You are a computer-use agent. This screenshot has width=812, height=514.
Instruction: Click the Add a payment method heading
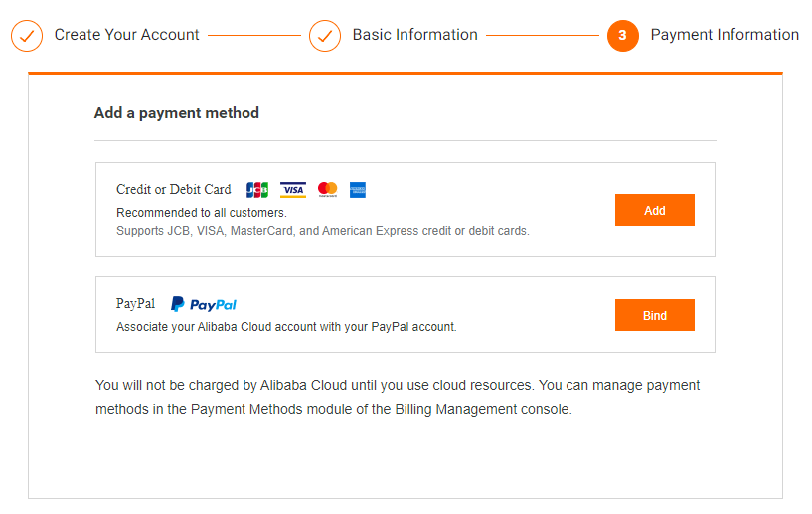[x=176, y=113]
